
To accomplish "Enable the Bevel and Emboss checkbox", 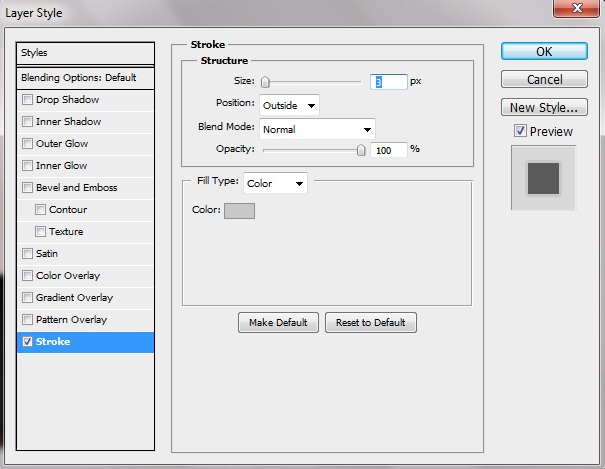I will pos(27,187).
